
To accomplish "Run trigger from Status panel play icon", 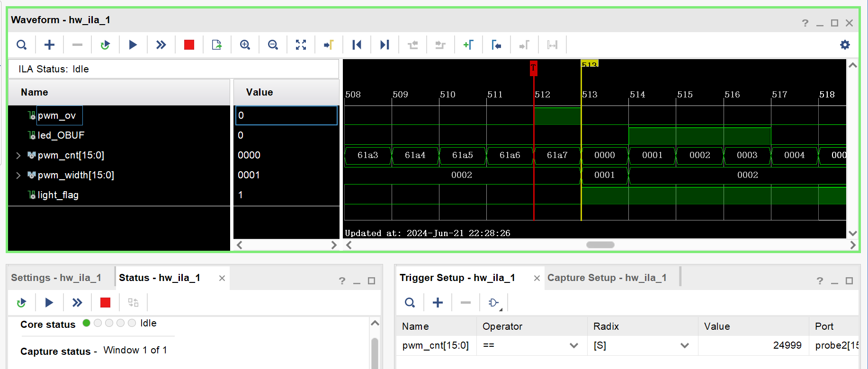I will pos(49,303).
